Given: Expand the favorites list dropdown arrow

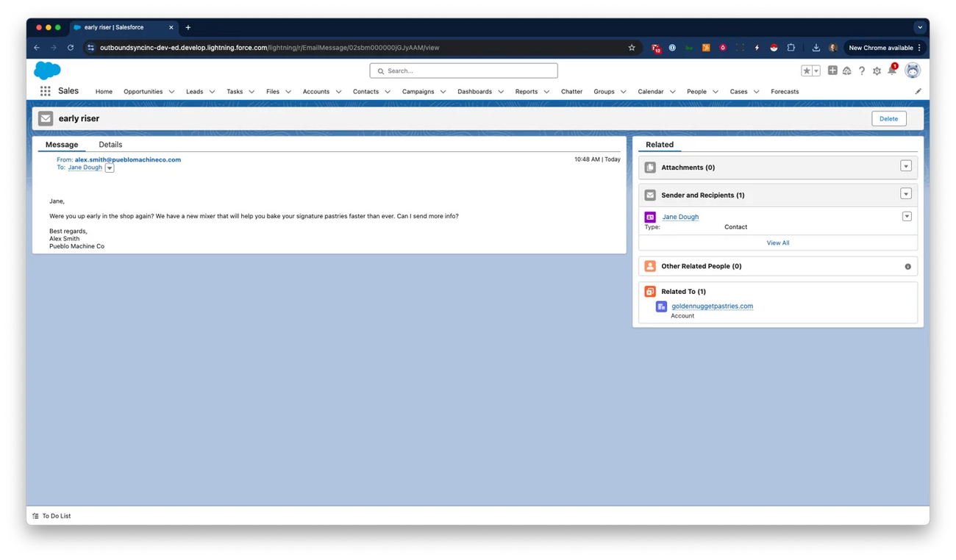Looking at the screenshot, I should point(816,71).
